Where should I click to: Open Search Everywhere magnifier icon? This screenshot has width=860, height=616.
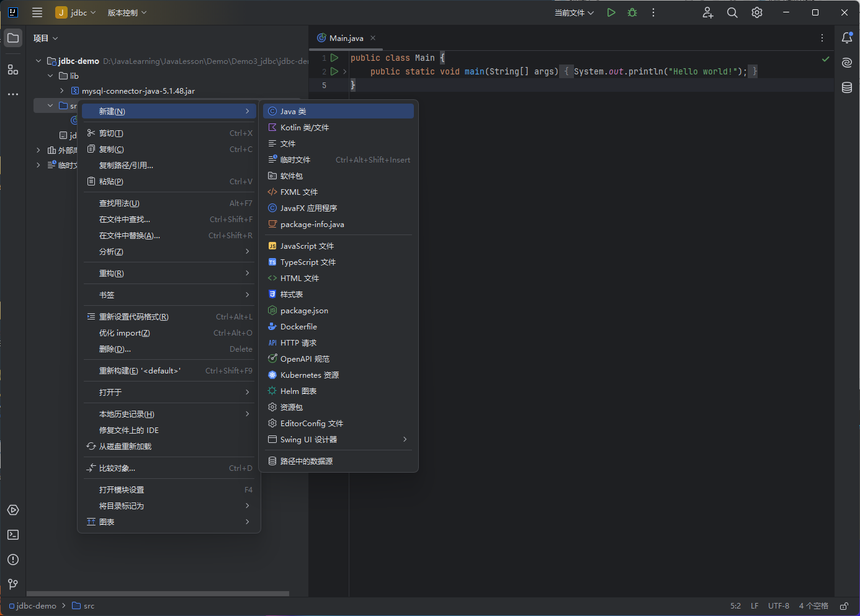pos(732,12)
